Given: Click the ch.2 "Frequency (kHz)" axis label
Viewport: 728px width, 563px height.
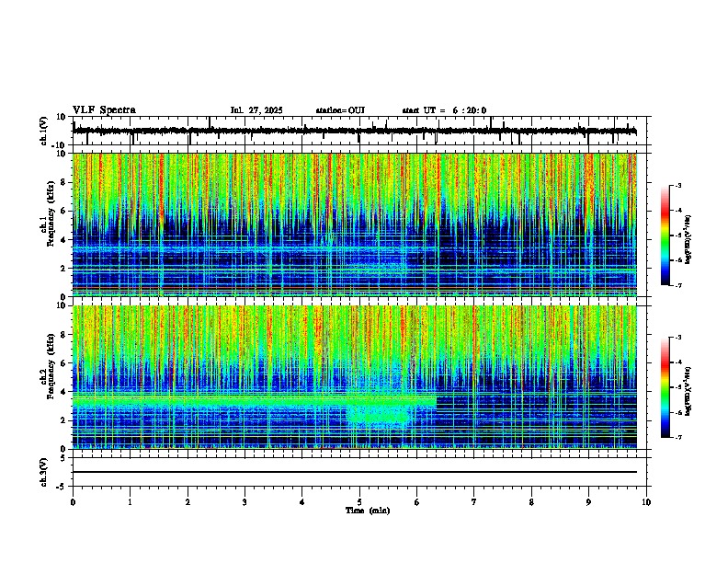Looking at the screenshot, I should (x=51, y=366).
